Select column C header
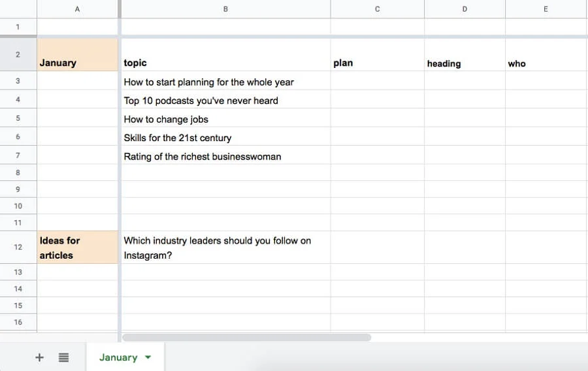588x371 pixels. click(377, 9)
